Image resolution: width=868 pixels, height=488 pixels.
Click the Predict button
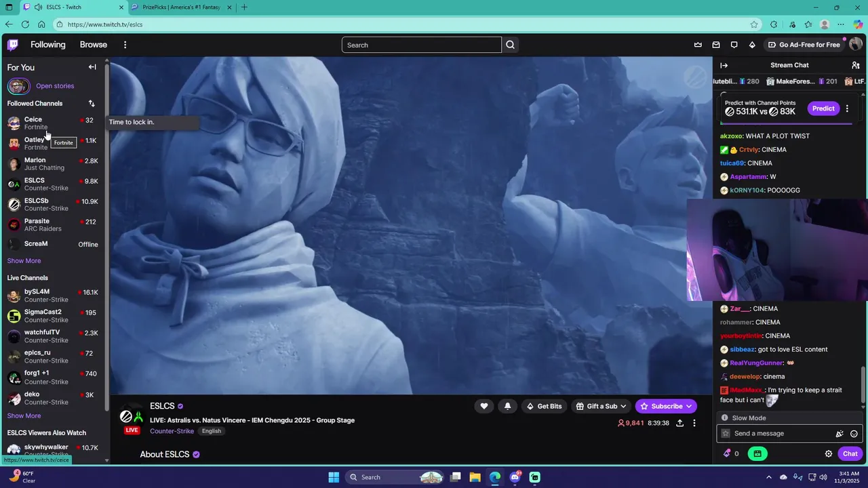coord(823,108)
